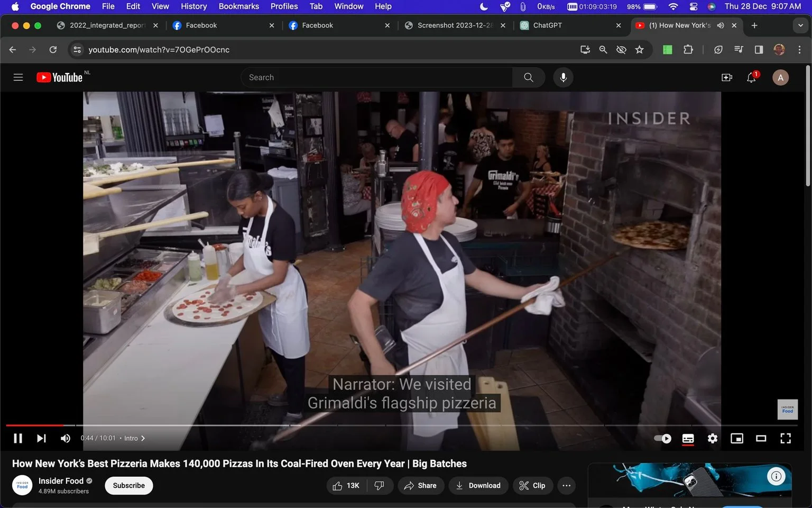The height and width of the screenshot is (508, 812).
Task: Seek in the red video progress bar
Action: 35,425
